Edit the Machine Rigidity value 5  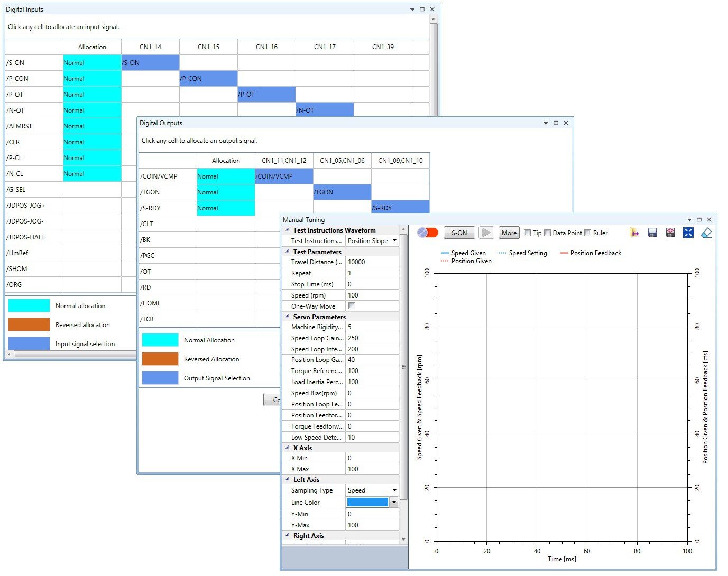372,327
